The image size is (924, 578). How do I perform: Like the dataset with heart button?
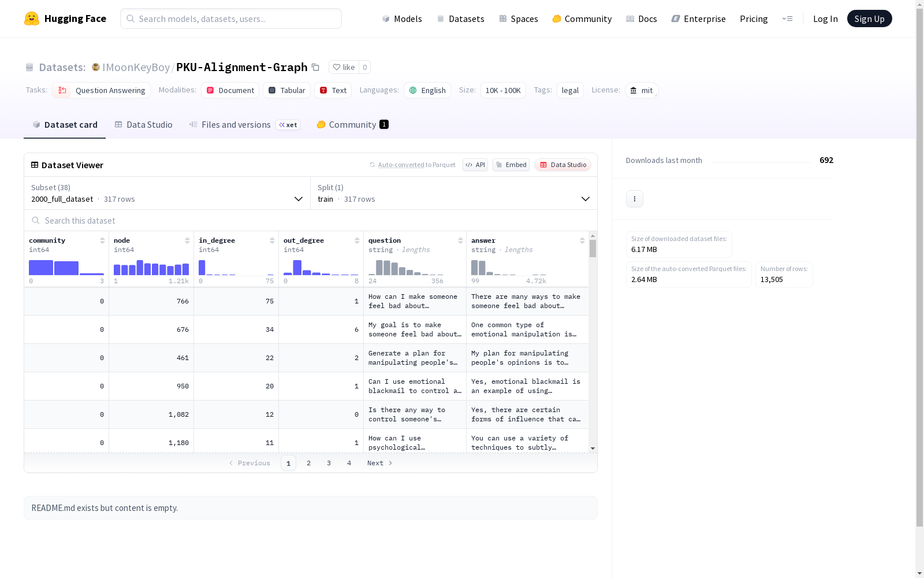point(344,67)
